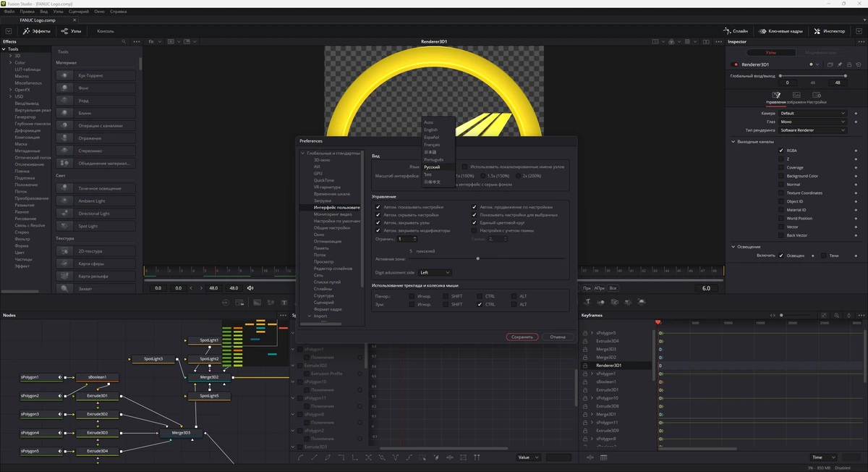The image size is (868, 472).
Task: Choose Français in the language list
Action: click(x=432, y=145)
